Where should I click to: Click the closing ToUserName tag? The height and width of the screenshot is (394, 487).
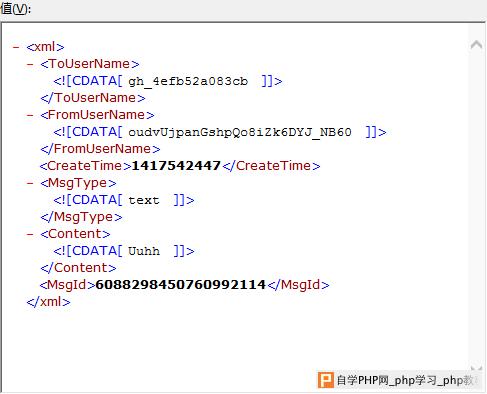tap(93, 98)
